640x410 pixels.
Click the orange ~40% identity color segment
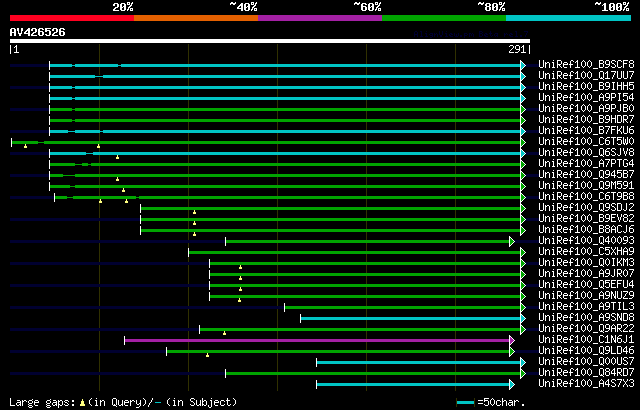click(x=196, y=18)
